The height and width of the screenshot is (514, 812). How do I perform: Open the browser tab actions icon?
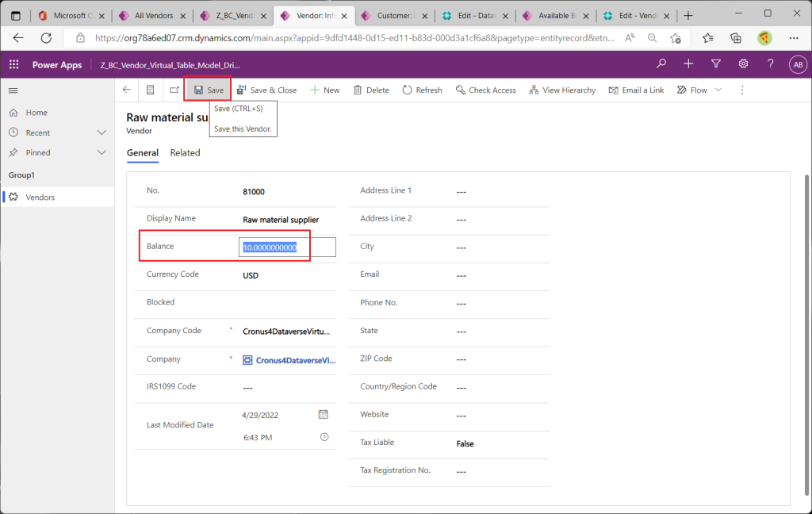[16, 16]
